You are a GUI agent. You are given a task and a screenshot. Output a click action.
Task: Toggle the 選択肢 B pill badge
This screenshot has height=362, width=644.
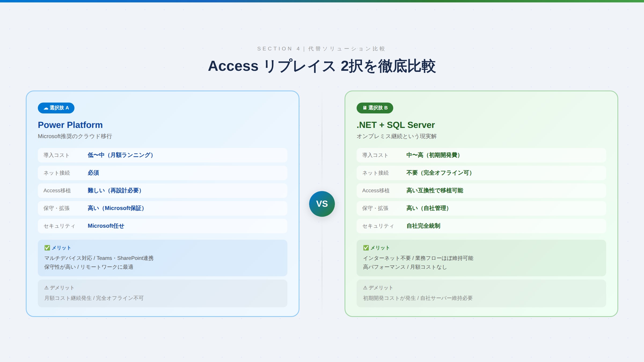coord(375,108)
